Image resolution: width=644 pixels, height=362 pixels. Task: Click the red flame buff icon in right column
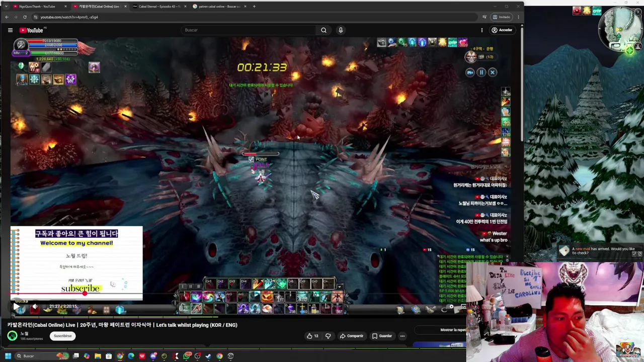pos(506,102)
